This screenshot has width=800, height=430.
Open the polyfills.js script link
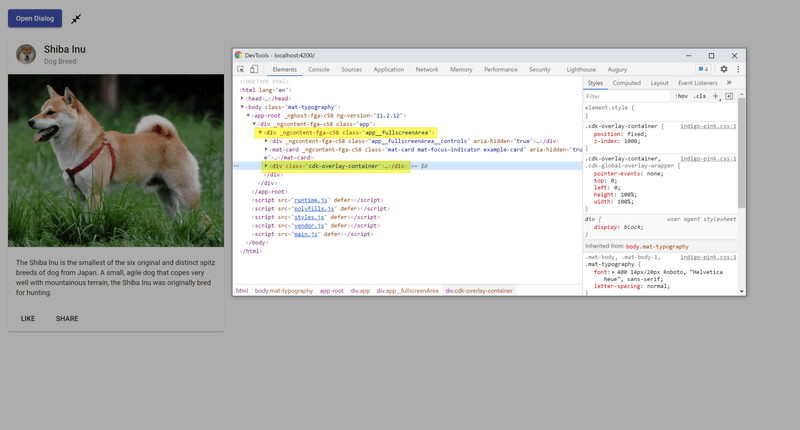[x=314, y=209]
